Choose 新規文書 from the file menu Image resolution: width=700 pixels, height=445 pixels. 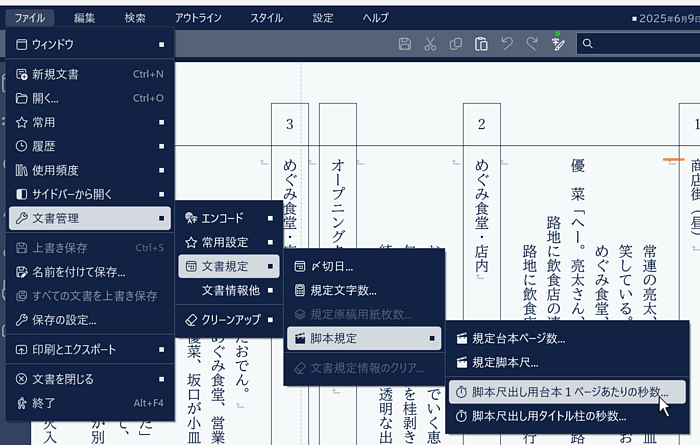click(90, 74)
